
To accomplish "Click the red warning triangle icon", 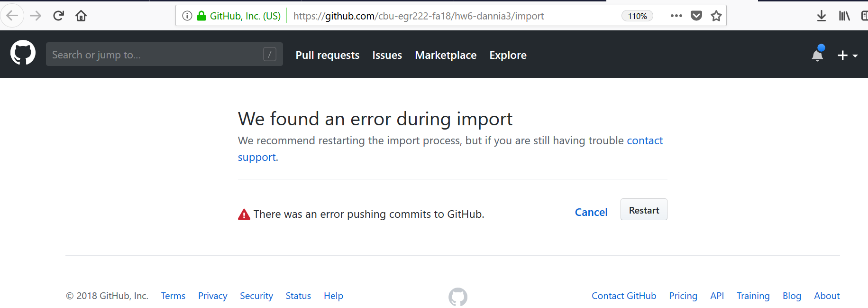I will point(244,214).
